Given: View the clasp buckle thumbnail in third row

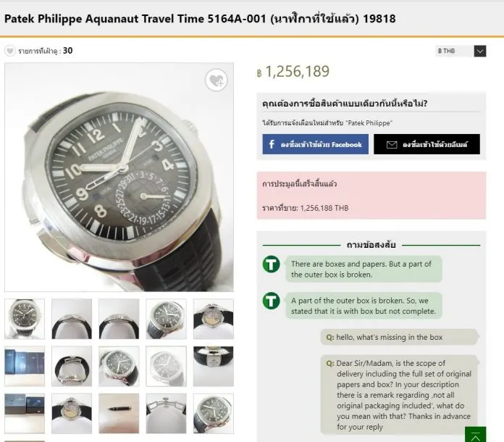Looking at the screenshot, I should 166,413.
